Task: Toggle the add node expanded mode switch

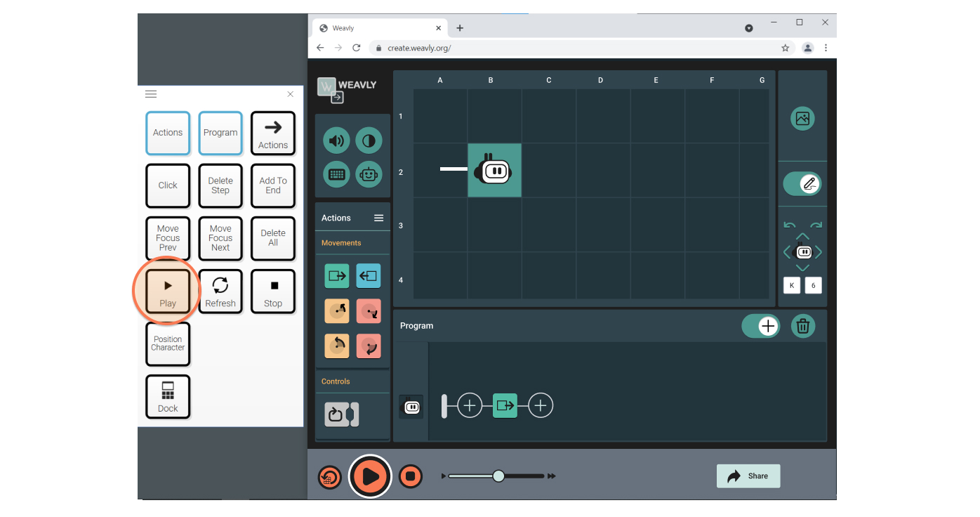Action: pos(760,326)
